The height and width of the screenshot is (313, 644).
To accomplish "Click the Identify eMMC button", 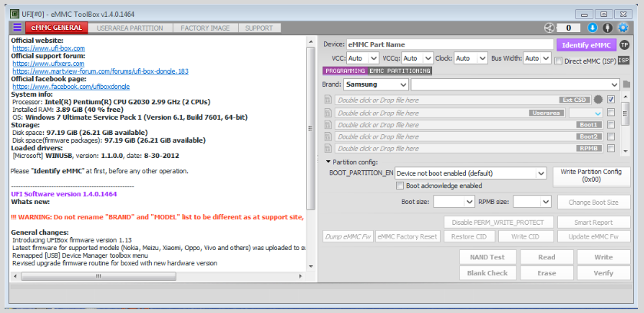I will 586,44.
